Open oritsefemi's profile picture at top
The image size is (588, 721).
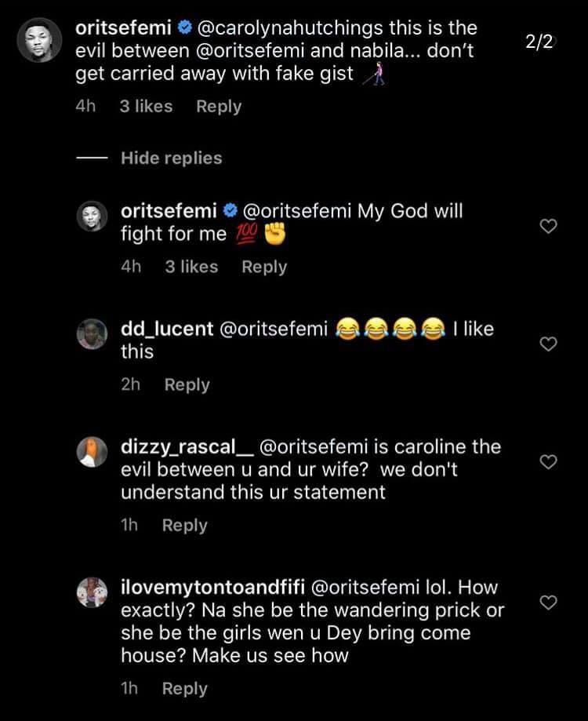38,41
